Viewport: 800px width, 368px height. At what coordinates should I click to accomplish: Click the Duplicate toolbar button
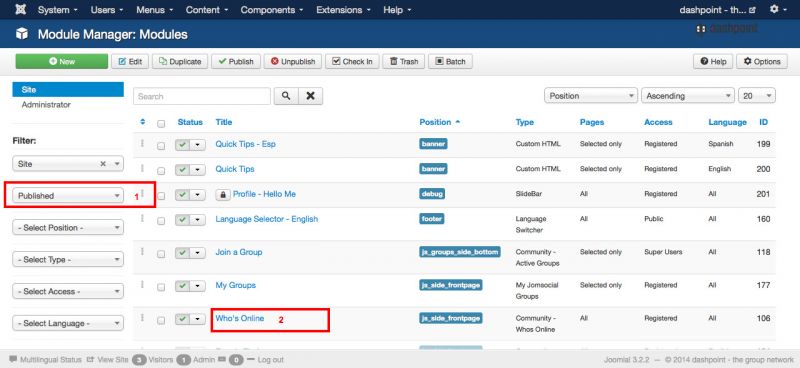click(x=180, y=61)
